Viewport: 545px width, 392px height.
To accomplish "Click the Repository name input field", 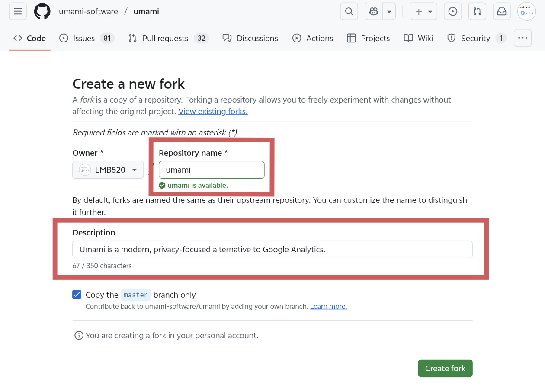I will (212, 170).
